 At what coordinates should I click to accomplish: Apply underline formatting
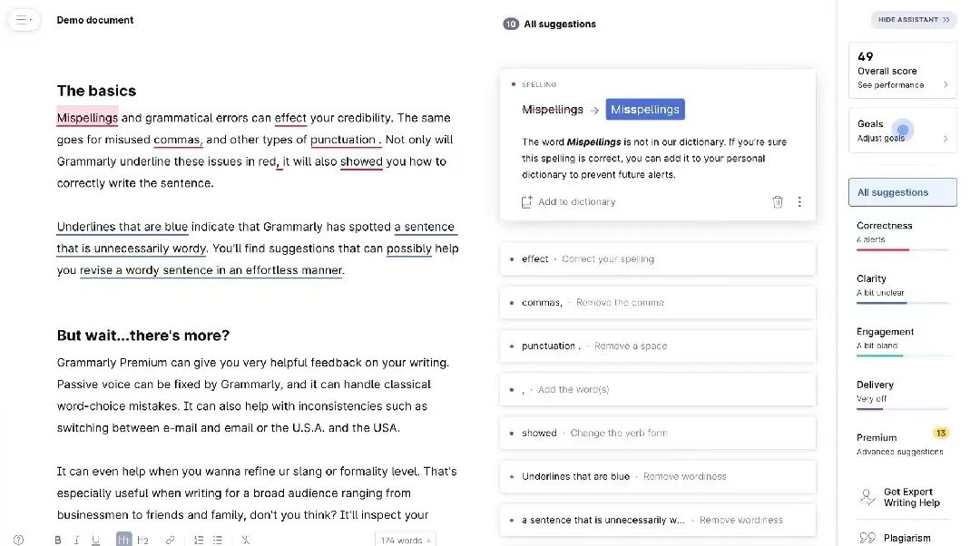(x=95, y=540)
